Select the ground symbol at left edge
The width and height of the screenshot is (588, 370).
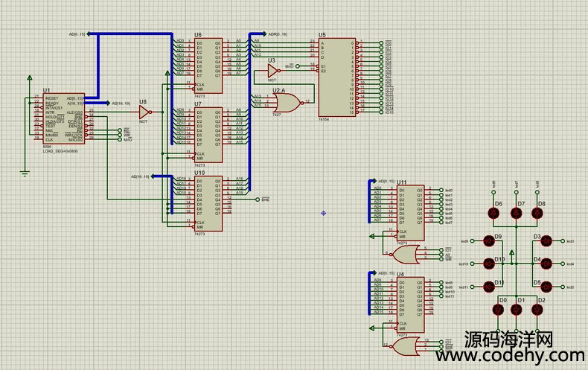pos(25,173)
